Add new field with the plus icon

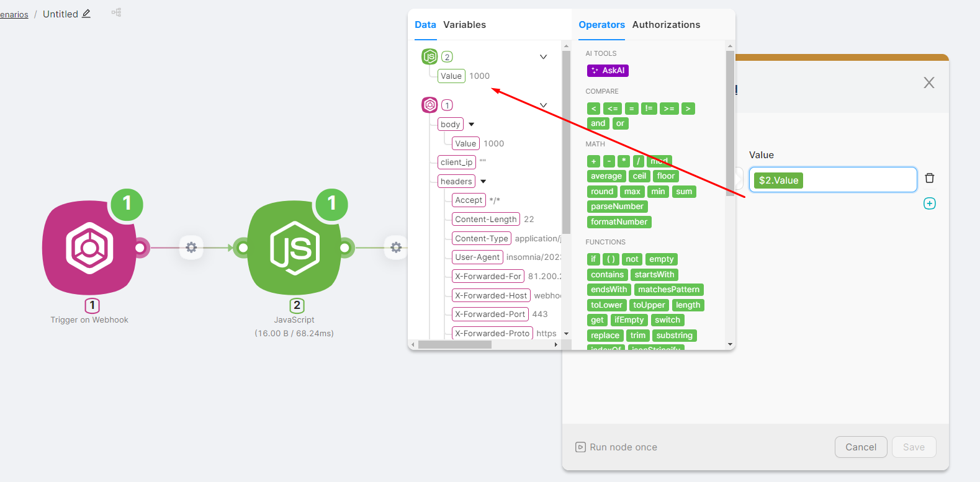pos(929,203)
